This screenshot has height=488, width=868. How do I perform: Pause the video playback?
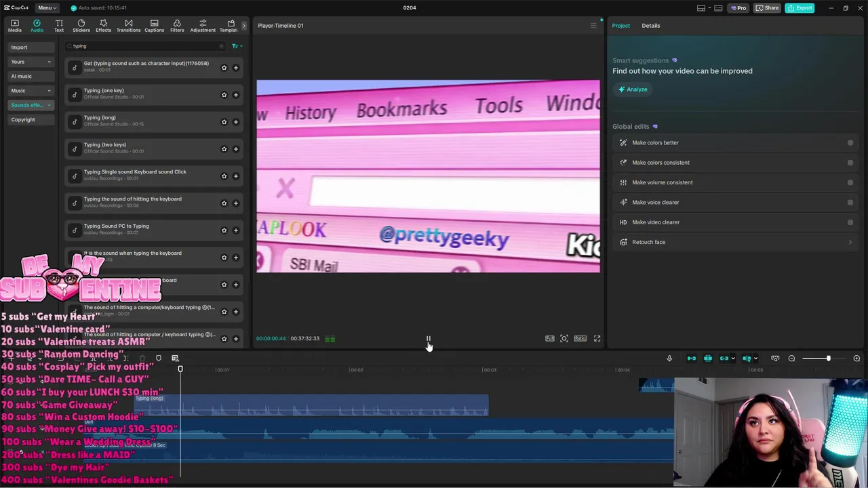coord(428,338)
